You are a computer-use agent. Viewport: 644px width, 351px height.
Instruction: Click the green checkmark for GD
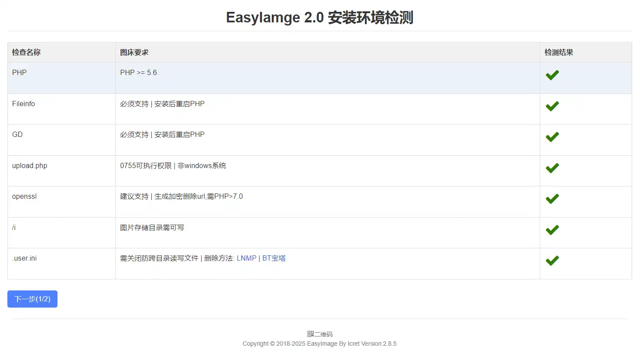552,137
